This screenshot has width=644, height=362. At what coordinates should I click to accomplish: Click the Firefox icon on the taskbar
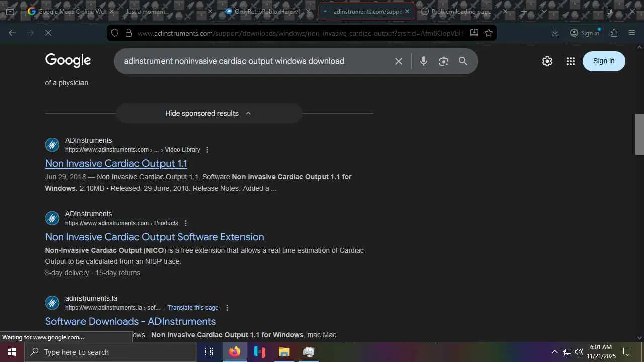235,352
